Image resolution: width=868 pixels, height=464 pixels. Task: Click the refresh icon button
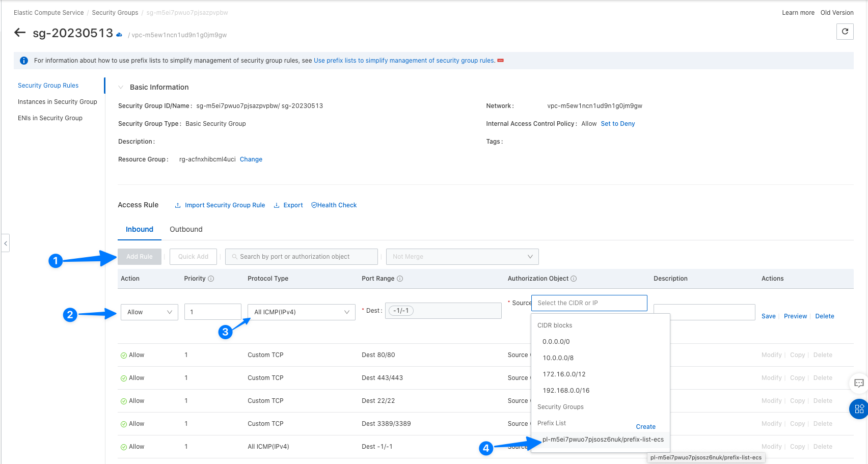(845, 32)
